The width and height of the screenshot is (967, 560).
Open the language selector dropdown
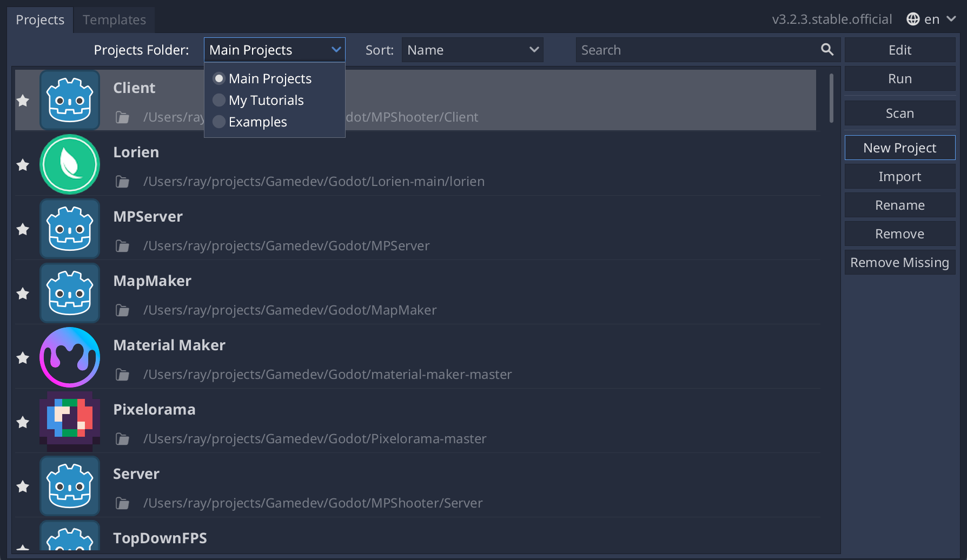[x=931, y=18]
